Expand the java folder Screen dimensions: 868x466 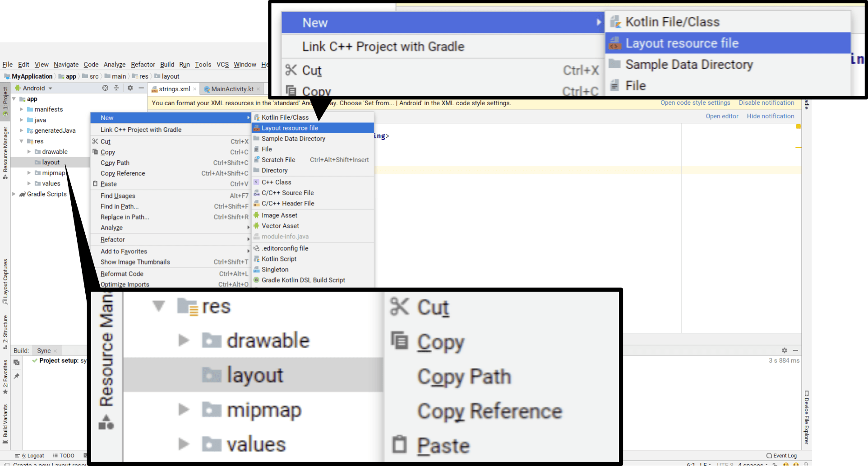(x=21, y=120)
